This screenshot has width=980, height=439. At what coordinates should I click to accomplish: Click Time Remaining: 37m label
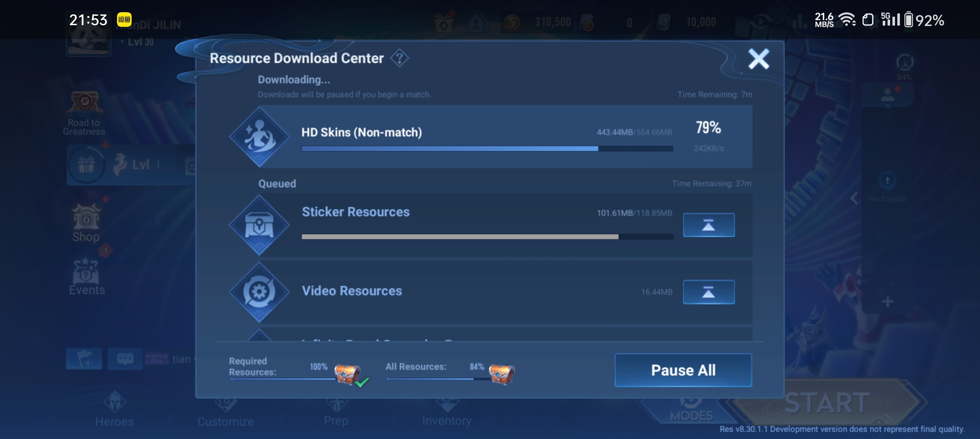pyautogui.click(x=711, y=183)
